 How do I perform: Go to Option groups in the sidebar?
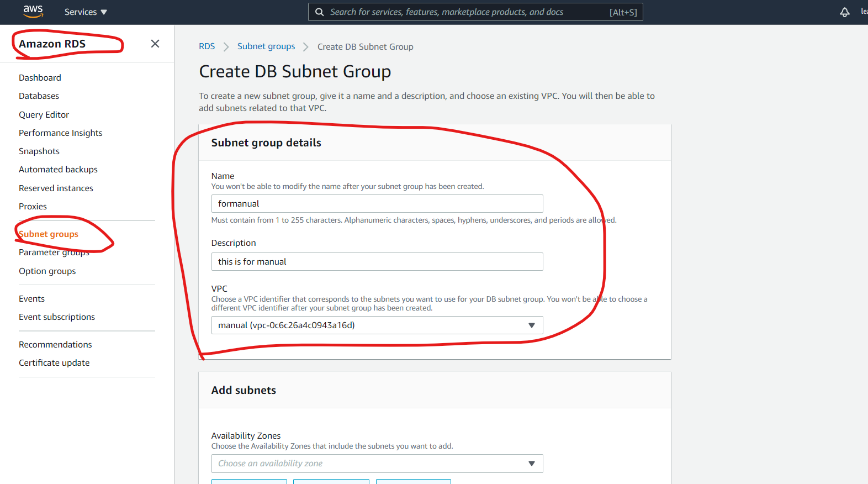(47, 271)
